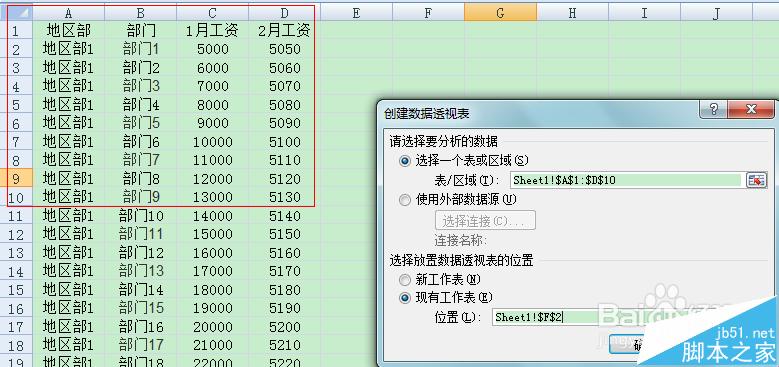This screenshot has width=779, height=367.
Task: Select column A header
Action: (x=69, y=12)
